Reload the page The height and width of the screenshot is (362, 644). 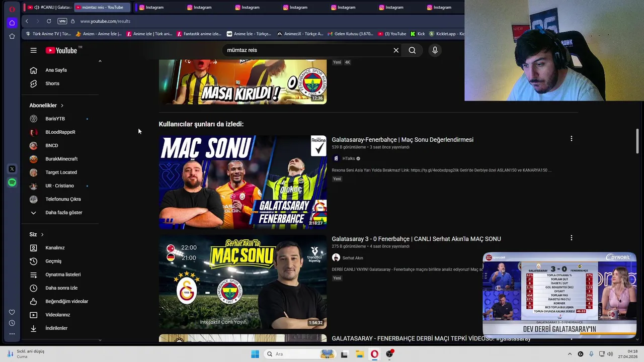49,21
